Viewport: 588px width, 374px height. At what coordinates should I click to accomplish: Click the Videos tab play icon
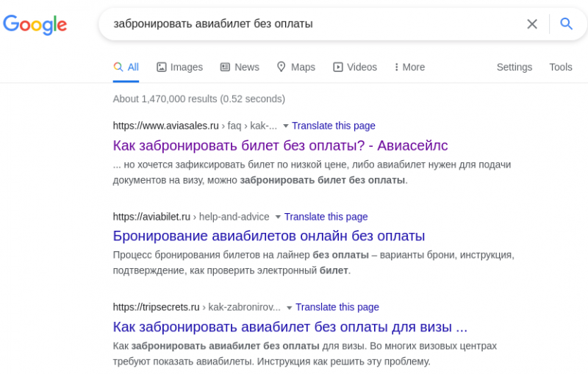(338, 67)
